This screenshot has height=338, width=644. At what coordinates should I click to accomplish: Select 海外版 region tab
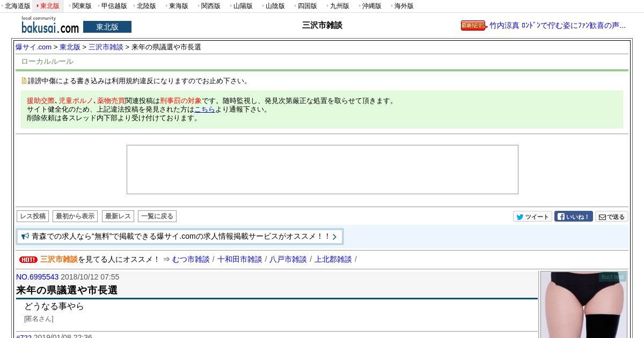(x=402, y=6)
